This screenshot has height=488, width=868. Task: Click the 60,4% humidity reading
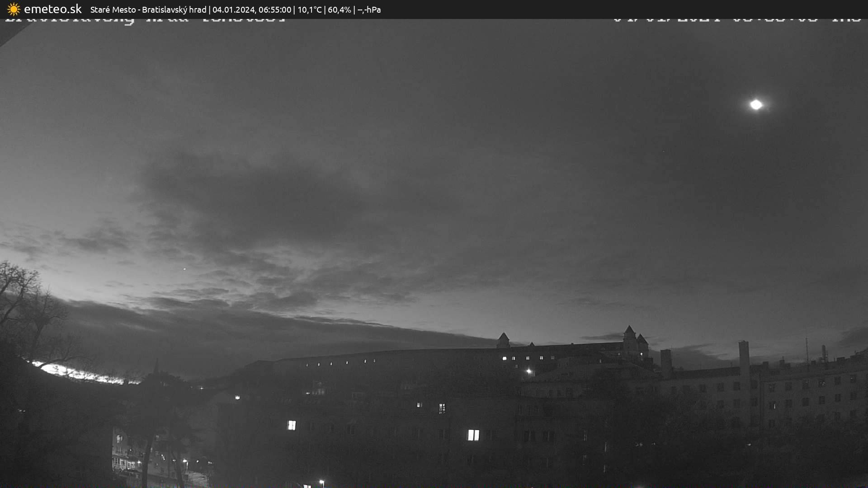point(339,10)
